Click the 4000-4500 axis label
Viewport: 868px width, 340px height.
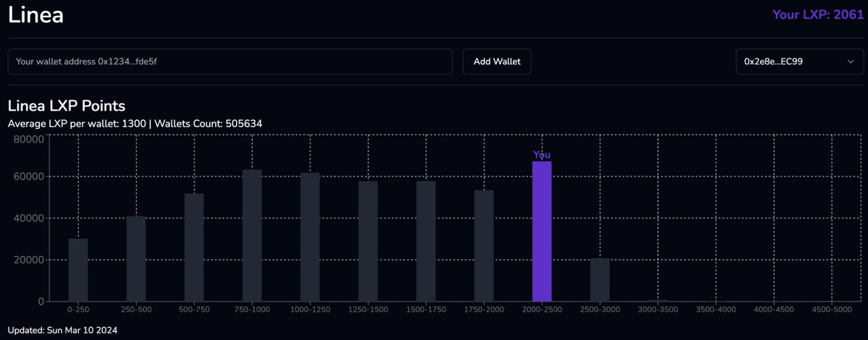pos(773,310)
